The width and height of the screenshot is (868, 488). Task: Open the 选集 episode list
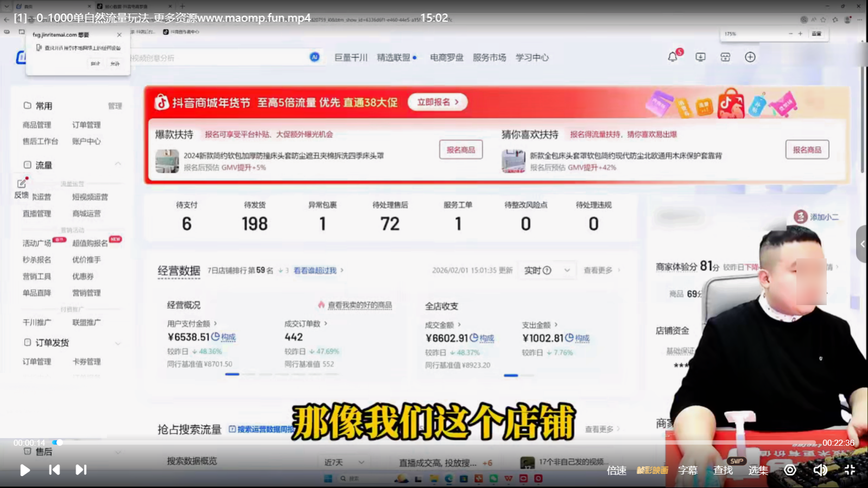(x=758, y=471)
